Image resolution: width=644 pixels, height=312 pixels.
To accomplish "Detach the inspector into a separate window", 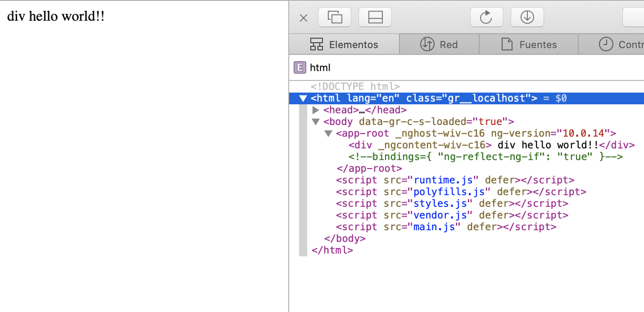I will [x=334, y=17].
